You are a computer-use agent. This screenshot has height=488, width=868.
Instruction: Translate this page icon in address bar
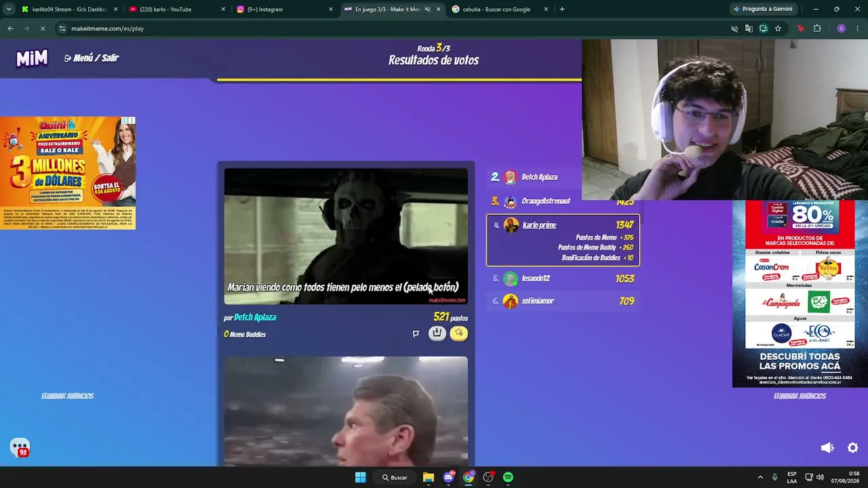pyautogui.click(x=749, y=28)
